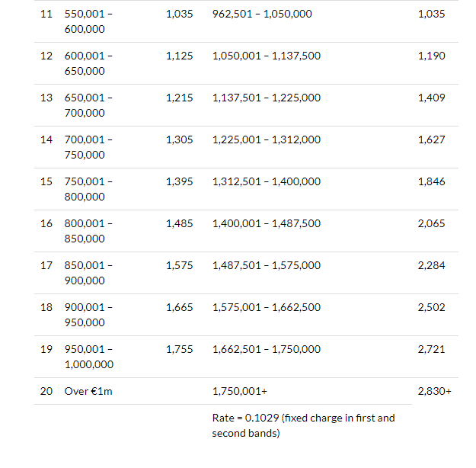This screenshot has width=476, height=468.
Task: Click the charge value 1,190
Action: point(432,56)
